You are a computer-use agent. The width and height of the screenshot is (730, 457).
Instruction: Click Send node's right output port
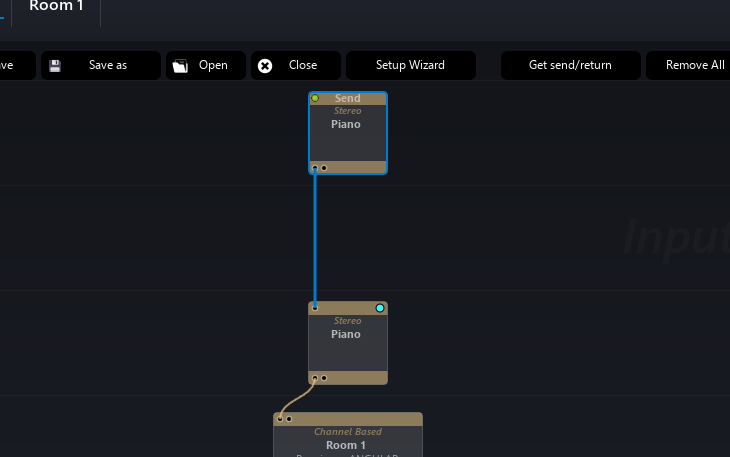[324, 168]
